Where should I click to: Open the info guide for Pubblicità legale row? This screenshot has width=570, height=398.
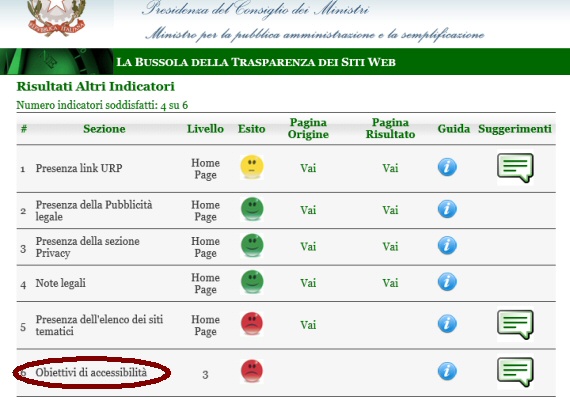point(447,209)
